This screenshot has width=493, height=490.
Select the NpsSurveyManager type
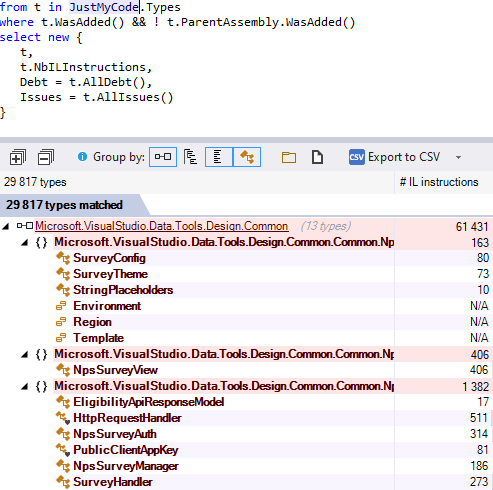click(x=126, y=466)
